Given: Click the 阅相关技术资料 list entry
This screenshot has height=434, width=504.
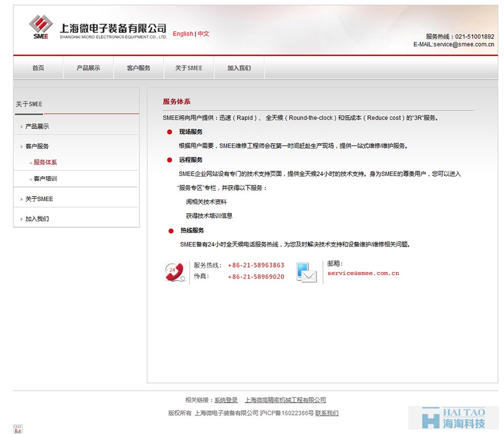Looking at the screenshot, I should point(206,202).
